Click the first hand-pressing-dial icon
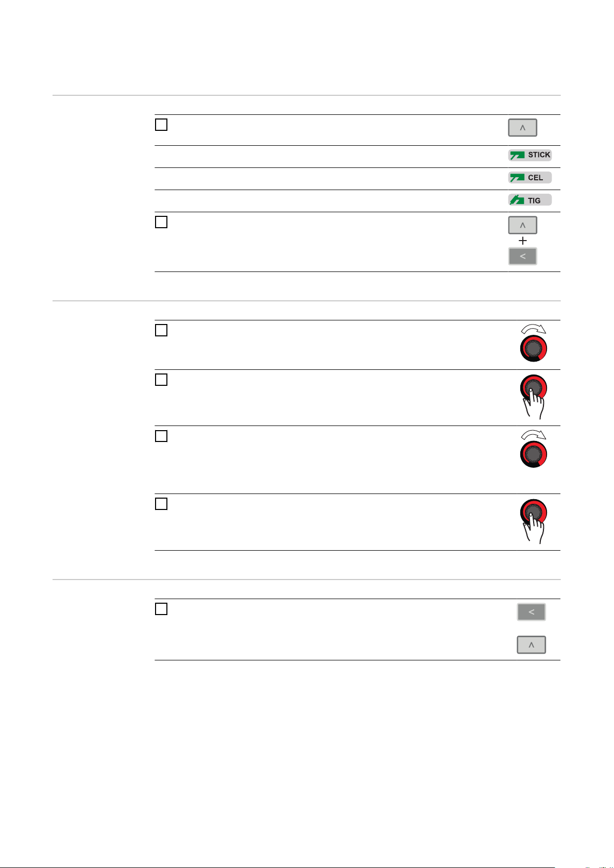 [533, 397]
